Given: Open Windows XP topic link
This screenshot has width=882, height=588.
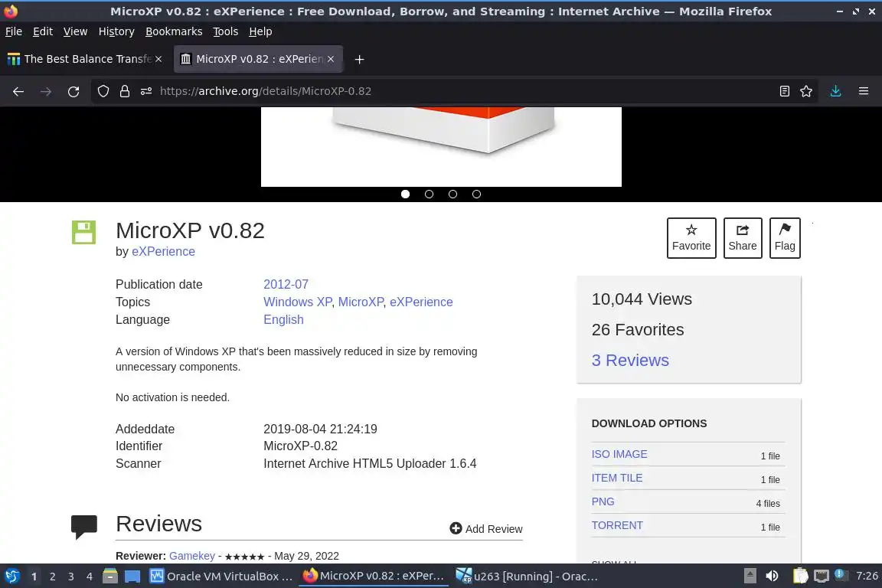Looking at the screenshot, I should point(298,302).
